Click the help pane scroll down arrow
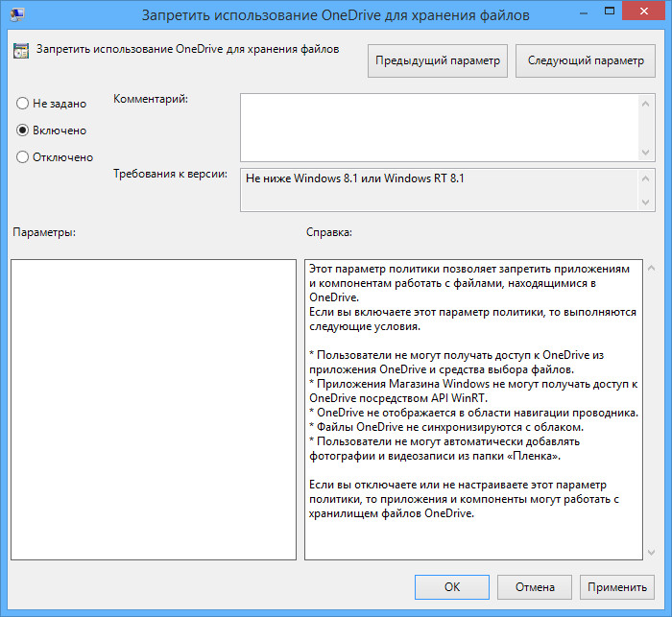672x617 pixels. pyautogui.click(x=651, y=553)
